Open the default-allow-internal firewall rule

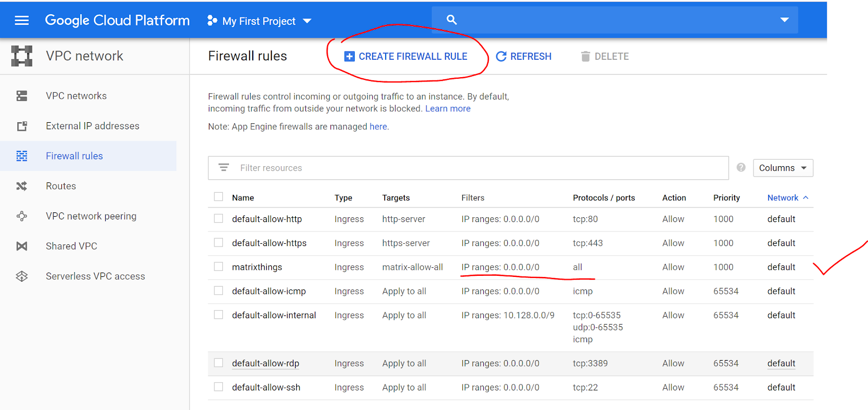(x=274, y=315)
